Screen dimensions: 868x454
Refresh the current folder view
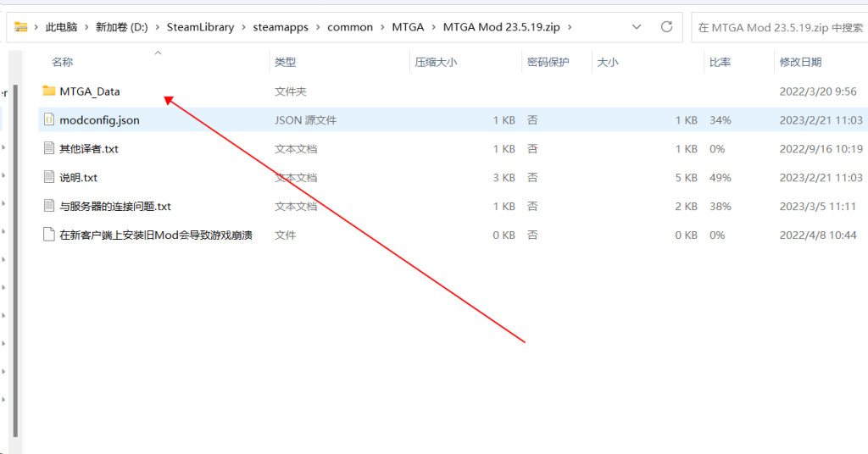(x=666, y=26)
